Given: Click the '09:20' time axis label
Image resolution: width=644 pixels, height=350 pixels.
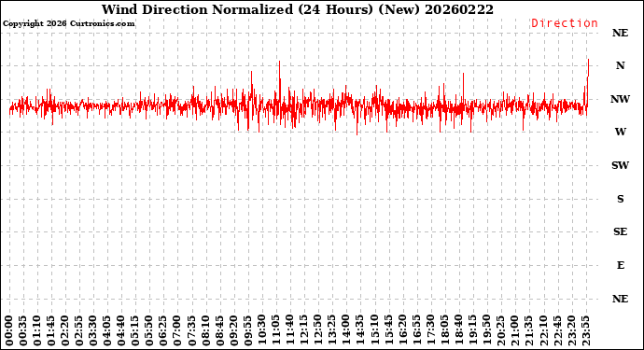Looking at the screenshot, I should pos(233,330).
